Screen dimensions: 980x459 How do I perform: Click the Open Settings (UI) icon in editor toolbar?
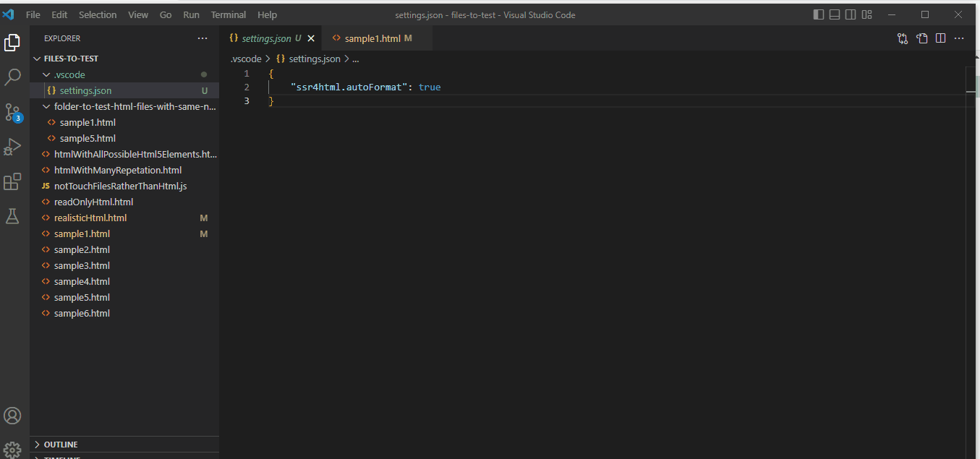point(921,38)
